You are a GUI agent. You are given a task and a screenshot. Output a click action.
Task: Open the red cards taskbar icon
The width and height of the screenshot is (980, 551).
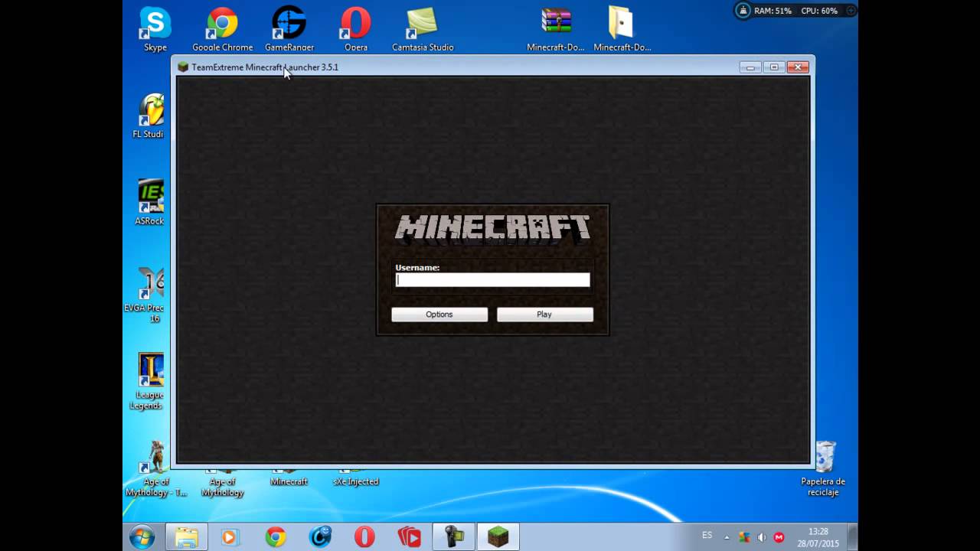click(x=410, y=537)
